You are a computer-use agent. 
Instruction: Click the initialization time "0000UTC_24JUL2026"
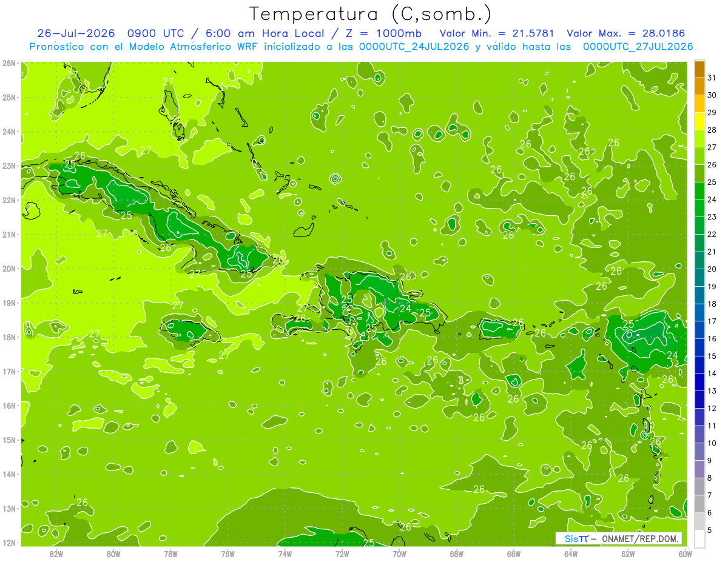[414, 46]
